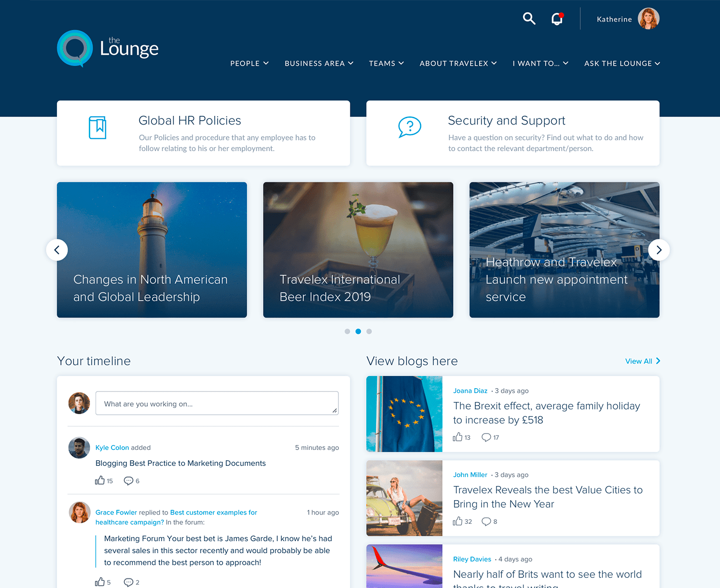Open the TEAMS menu item
The image size is (720, 588).
[x=386, y=63]
